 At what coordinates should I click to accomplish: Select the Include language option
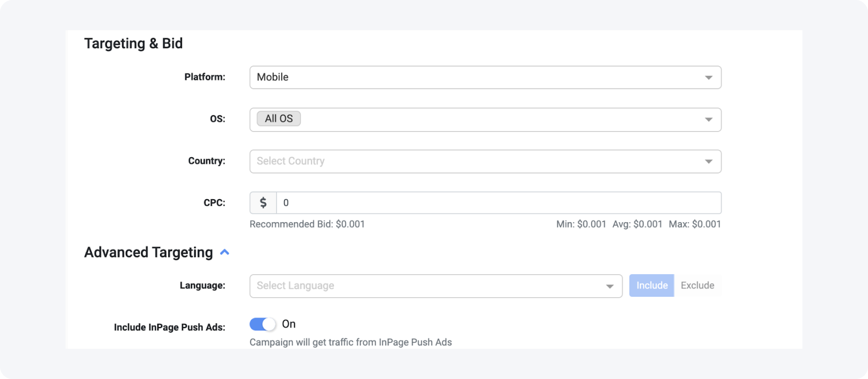click(x=652, y=286)
